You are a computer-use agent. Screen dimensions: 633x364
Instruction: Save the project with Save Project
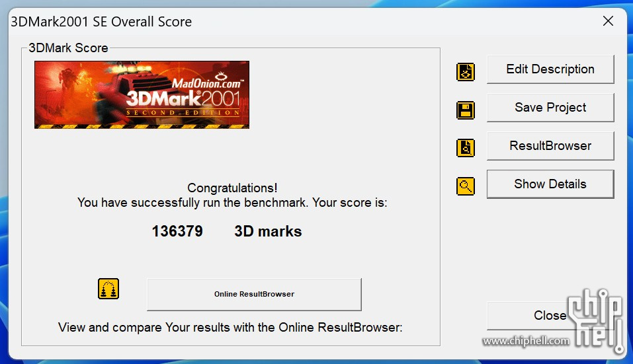click(x=550, y=108)
